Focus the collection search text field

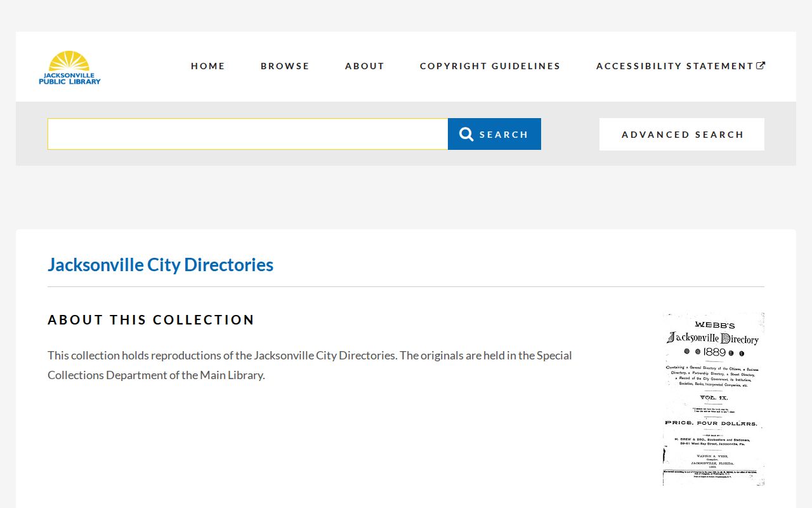[x=248, y=134]
